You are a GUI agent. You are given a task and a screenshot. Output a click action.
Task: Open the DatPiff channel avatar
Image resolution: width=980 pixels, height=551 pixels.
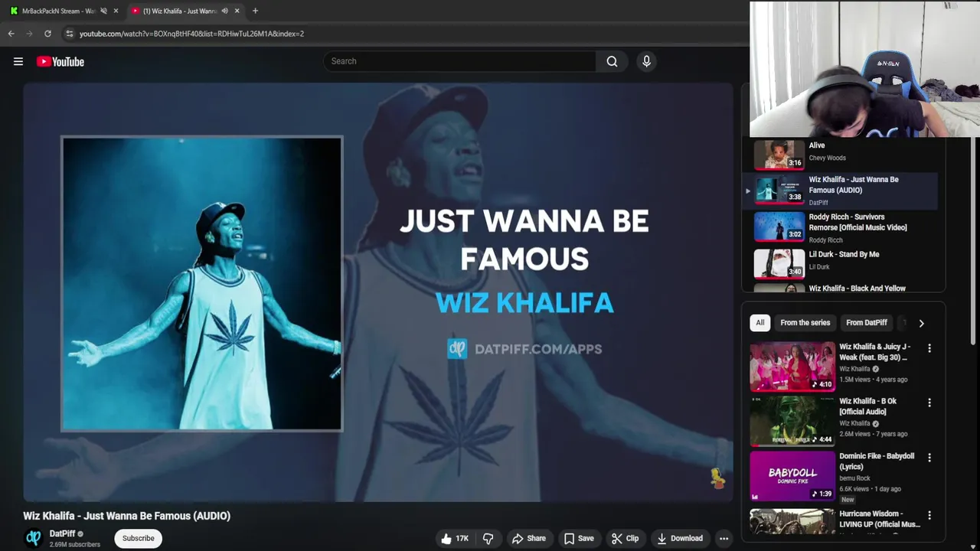click(x=33, y=538)
